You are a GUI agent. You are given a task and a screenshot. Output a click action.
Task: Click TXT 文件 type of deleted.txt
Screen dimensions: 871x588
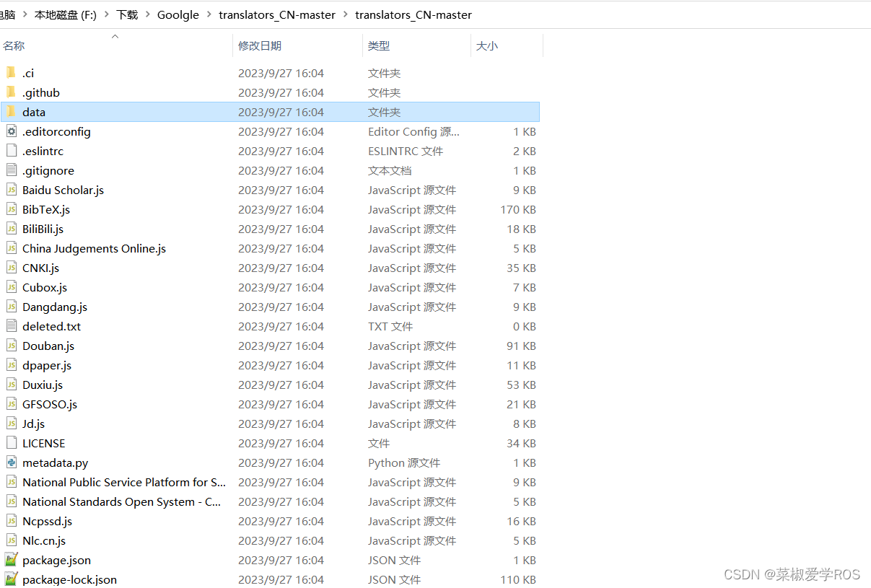pos(390,326)
